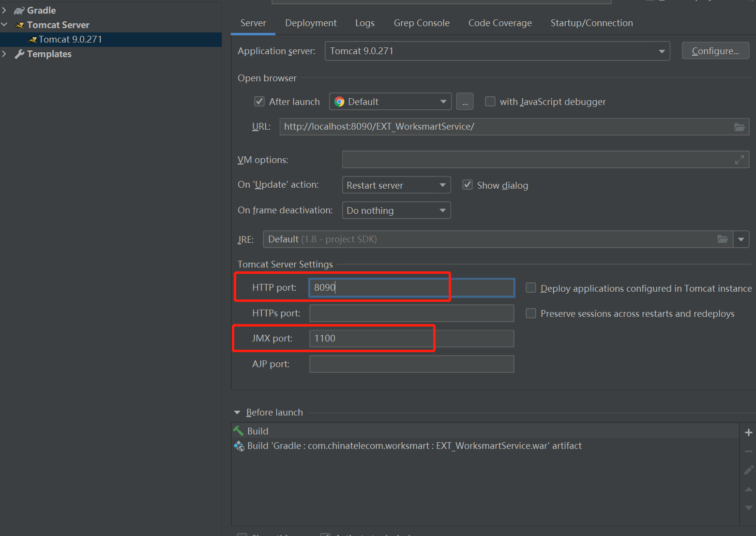Switch to the Code Coverage tab

500,23
